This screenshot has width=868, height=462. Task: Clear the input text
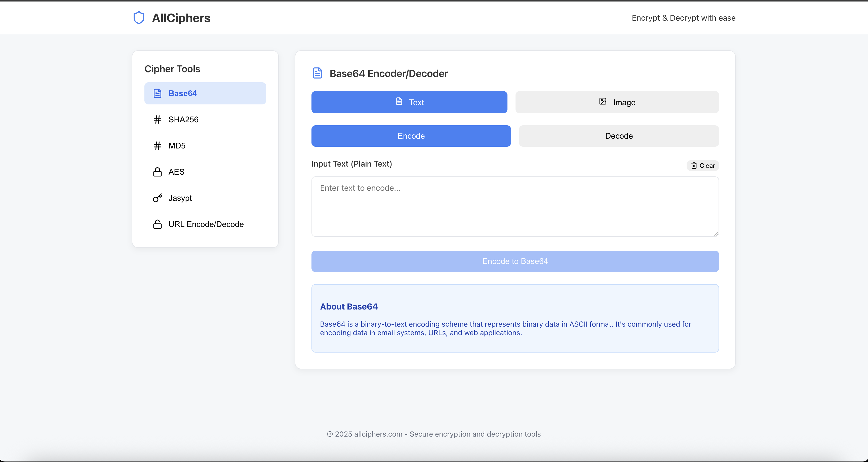coord(702,166)
